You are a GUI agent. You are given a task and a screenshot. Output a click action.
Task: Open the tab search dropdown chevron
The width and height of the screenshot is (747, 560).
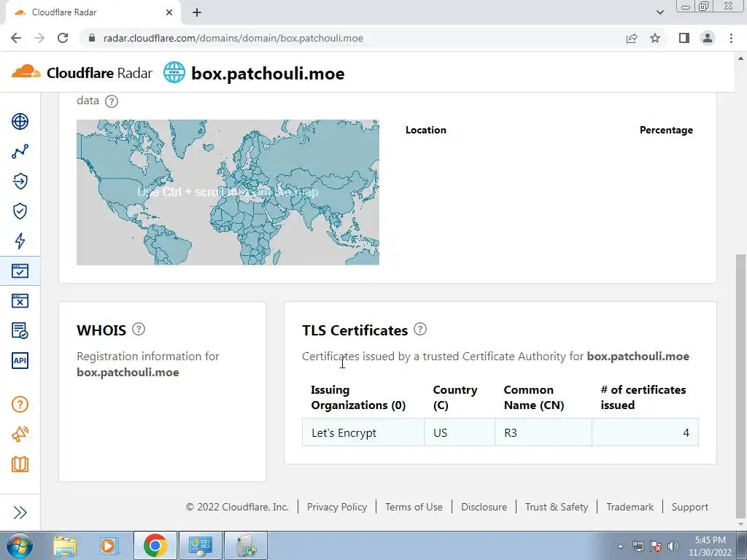pyautogui.click(x=659, y=12)
